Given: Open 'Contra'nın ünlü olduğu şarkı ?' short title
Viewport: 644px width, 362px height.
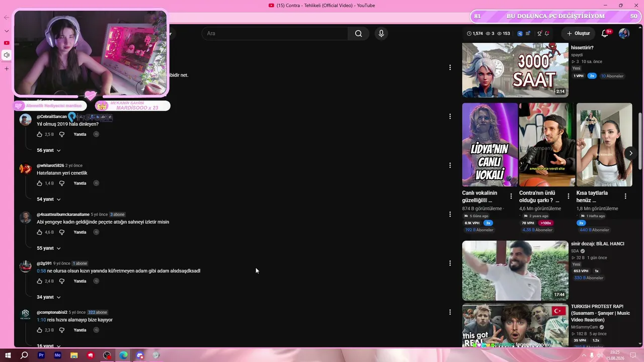Looking at the screenshot, I should [x=540, y=197].
